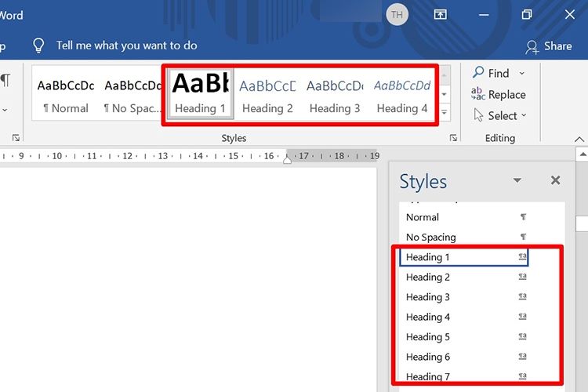Collapse the ribbon with the chevron
The image size is (588, 392).
click(579, 140)
